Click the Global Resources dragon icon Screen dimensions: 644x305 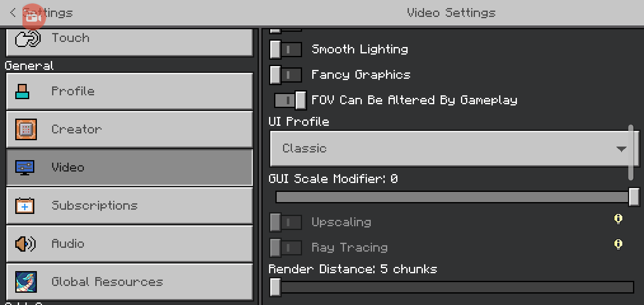pos(26,282)
